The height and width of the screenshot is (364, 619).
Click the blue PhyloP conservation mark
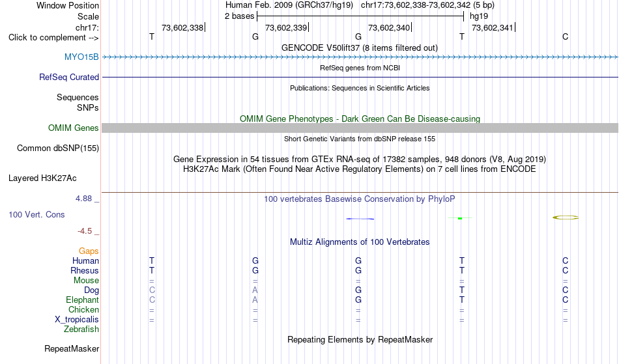[360, 219]
